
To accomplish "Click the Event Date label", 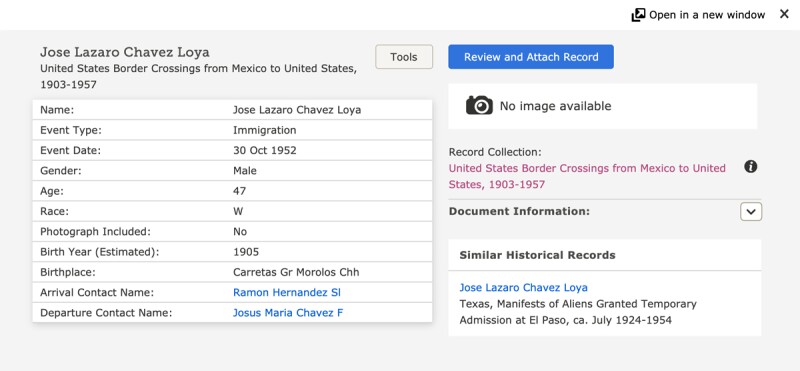I will point(70,151).
